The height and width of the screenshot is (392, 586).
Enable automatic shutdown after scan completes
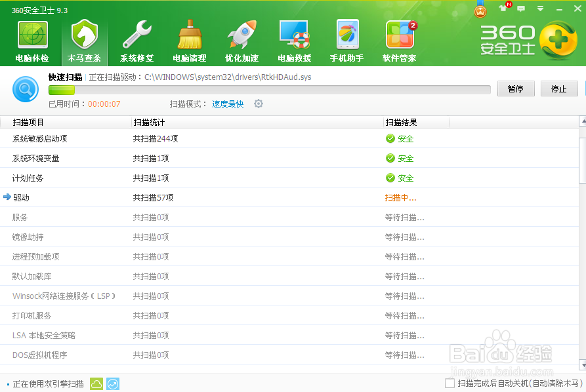[450, 383]
